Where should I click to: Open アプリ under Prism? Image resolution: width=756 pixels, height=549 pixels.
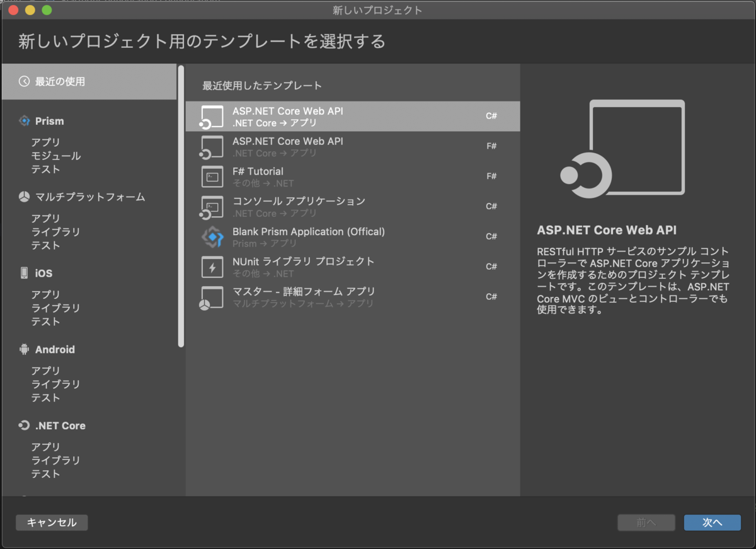46,142
